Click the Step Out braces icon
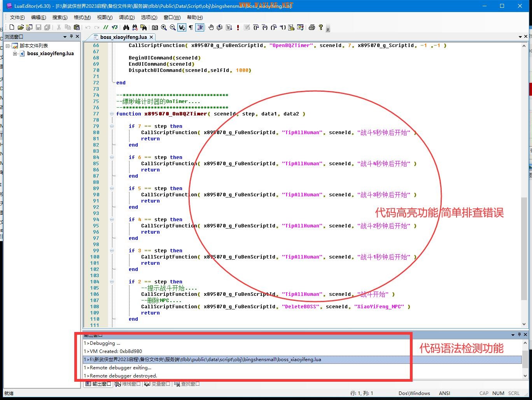The height and width of the screenshot is (400, 532). click(274, 27)
